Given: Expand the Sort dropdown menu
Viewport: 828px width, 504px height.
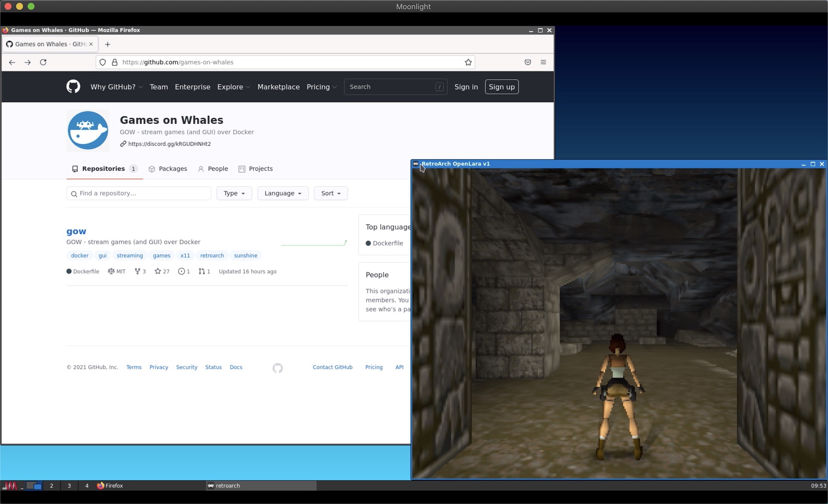Looking at the screenshot, I should (330, 193).
